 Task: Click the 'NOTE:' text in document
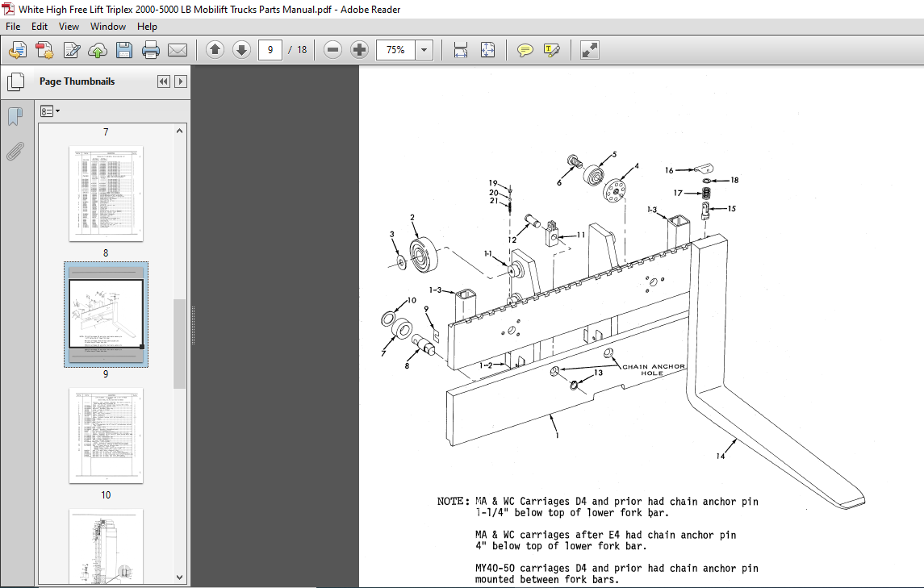click(454, 502)
